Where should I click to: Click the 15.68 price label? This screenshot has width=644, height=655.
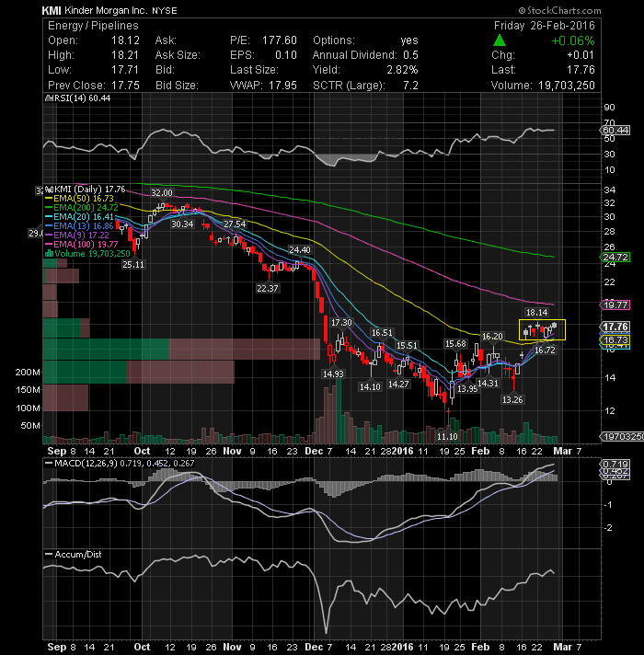pyautogui.click(x=455, y=344)
